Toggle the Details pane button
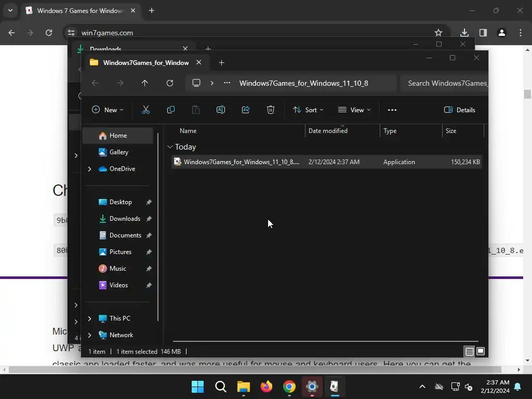The image size is (532, 399). point(460,110)
